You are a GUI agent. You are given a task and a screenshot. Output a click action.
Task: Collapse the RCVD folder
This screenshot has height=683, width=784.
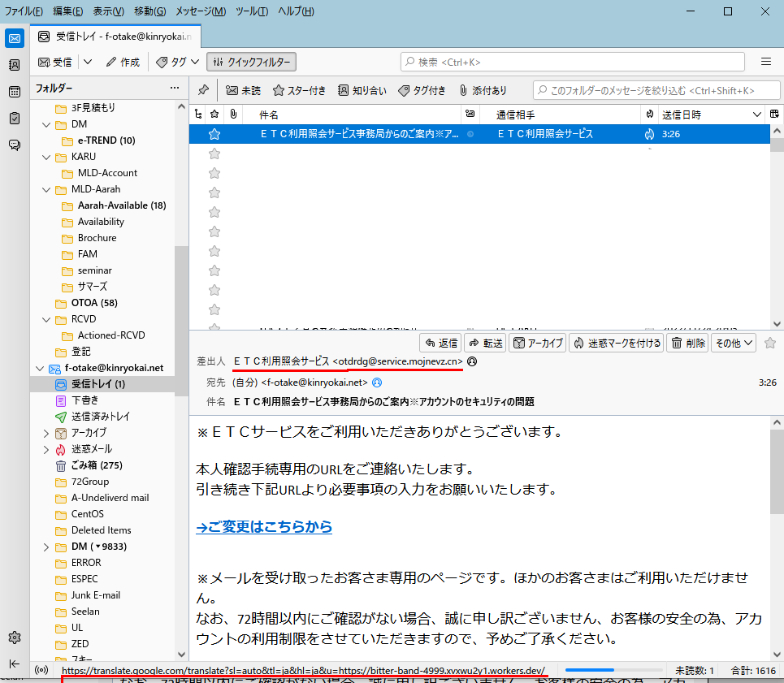point(46,319)
